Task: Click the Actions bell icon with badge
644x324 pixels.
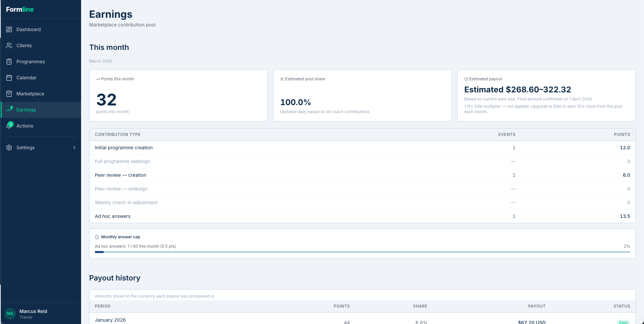Action: (9, 126)
